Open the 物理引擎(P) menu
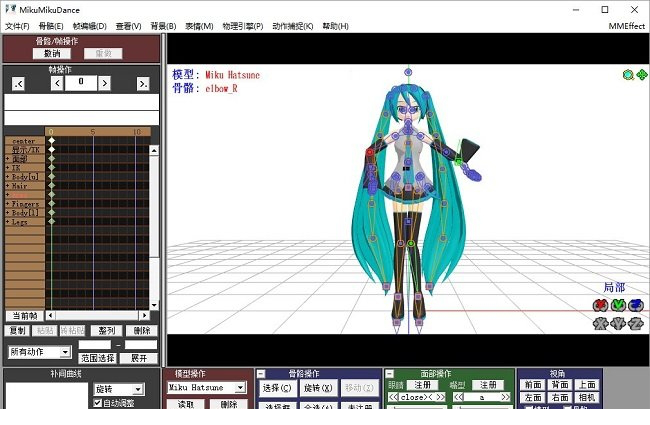The image size is (650, 425). (243, 26)
